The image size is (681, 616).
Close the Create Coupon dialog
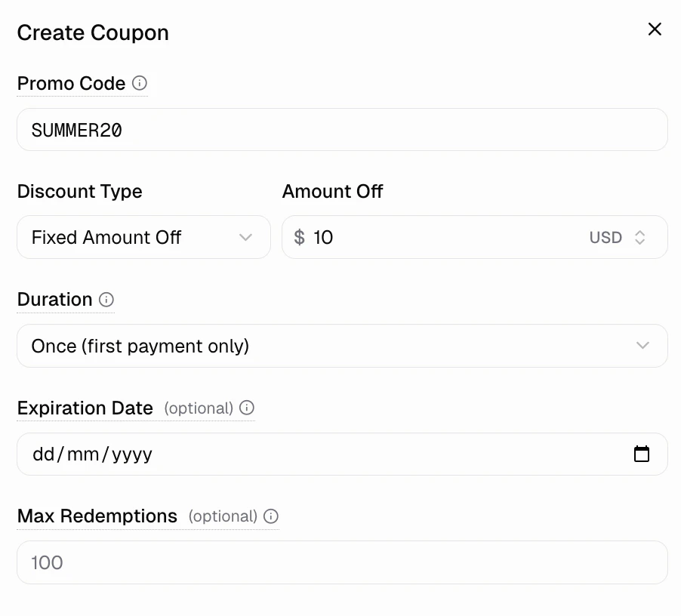click(x=654, y=29)
